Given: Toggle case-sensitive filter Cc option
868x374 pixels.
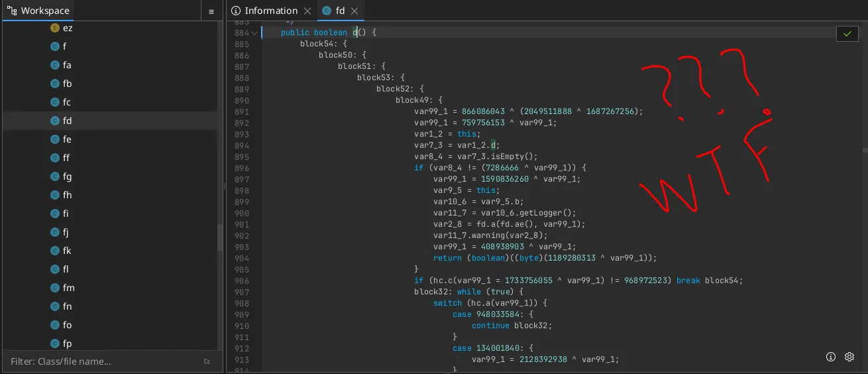Looking at the screenshot, I should pyautogui.click(x=207, y=361).
